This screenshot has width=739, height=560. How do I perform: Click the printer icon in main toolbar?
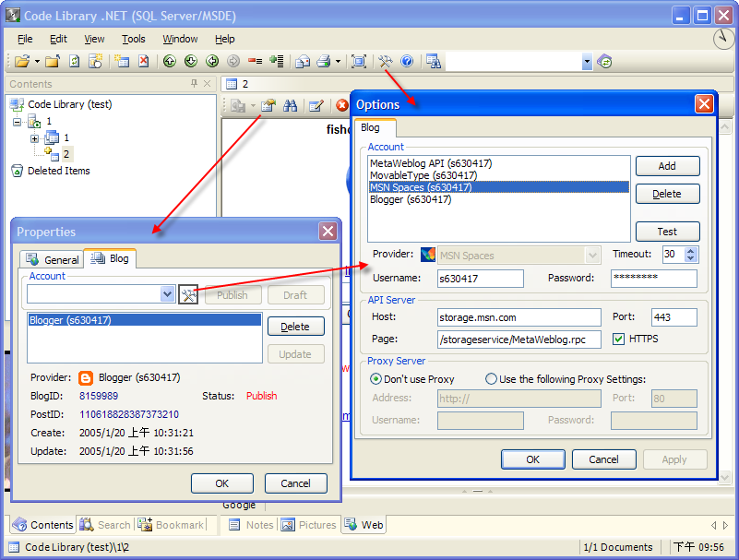[324, 61]
